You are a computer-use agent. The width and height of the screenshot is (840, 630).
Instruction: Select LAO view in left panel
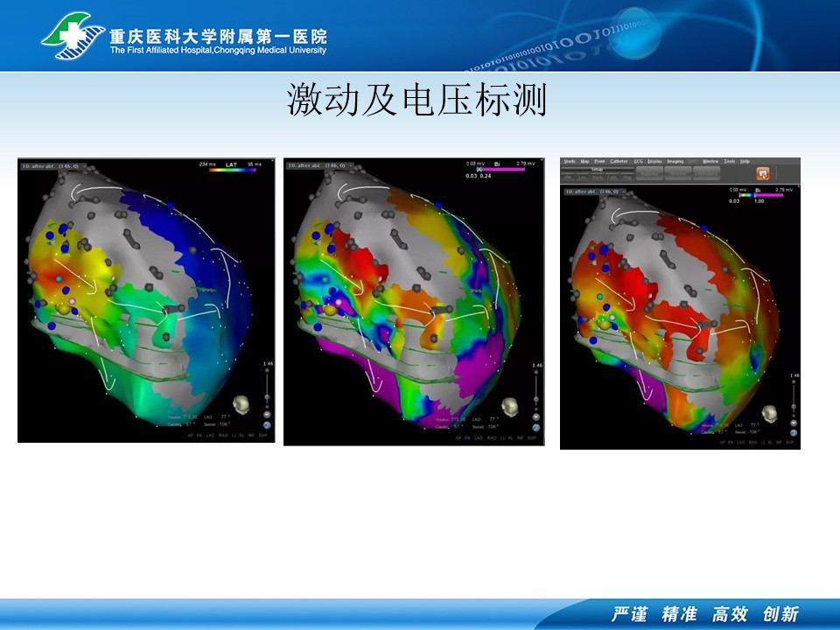tap(210, 436)
